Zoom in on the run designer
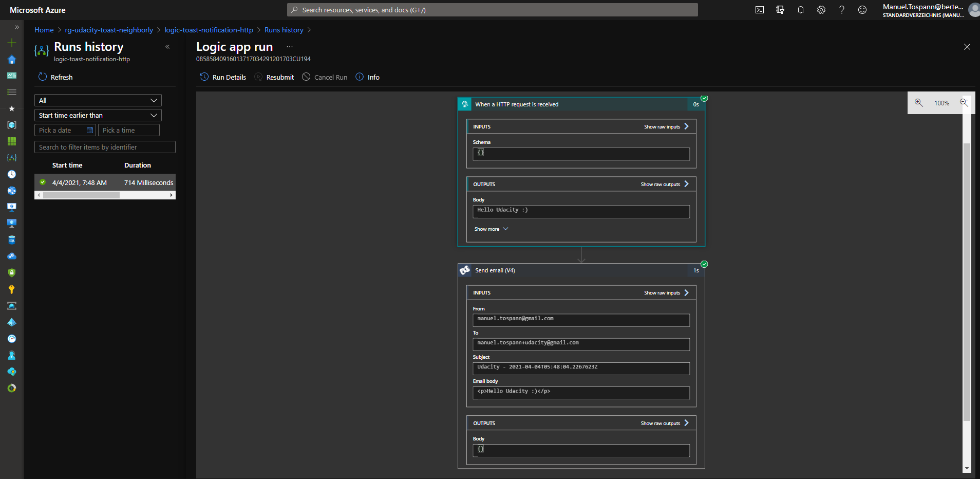The height and width of the screenshot is (479, 980). point(919,103)
